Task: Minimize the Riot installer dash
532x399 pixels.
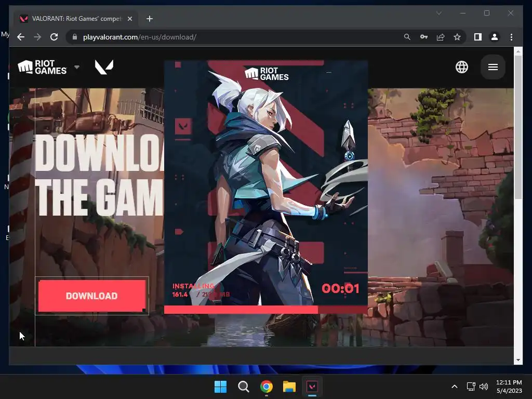Action: 329,72
